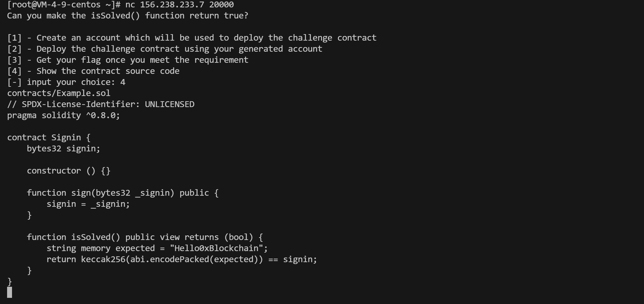Click the constructor () {} line
Image resolution: width=644 pixels, height=304 pixels.
pyautogui.click(x=69, y=171)
